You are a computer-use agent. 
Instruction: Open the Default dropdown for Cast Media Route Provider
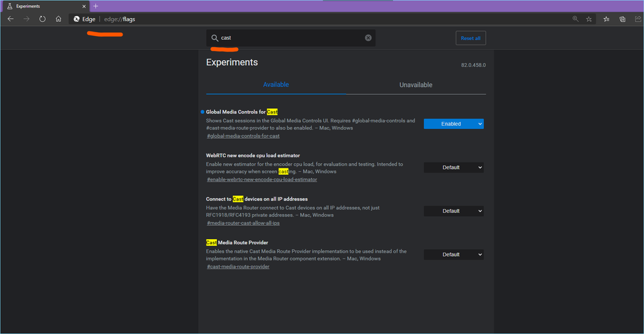[x=454, y=255]
